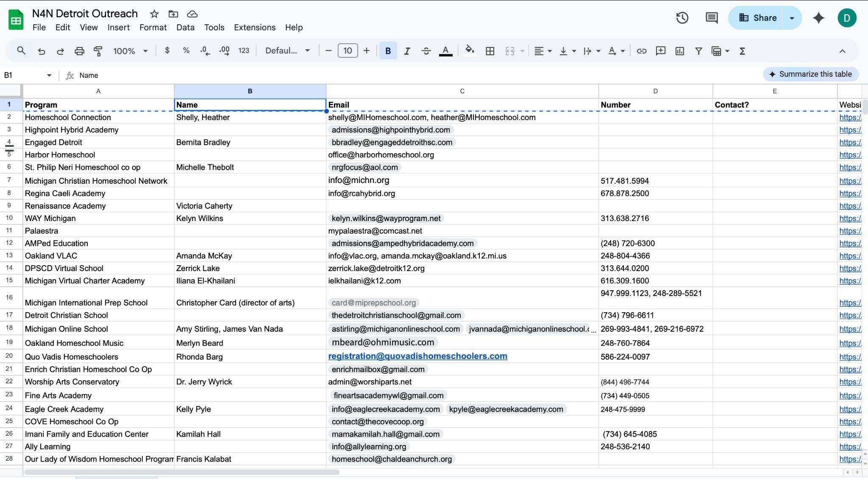Insert a chart
The height and width of the screenshot is (479, 868).
pos(679,51)
